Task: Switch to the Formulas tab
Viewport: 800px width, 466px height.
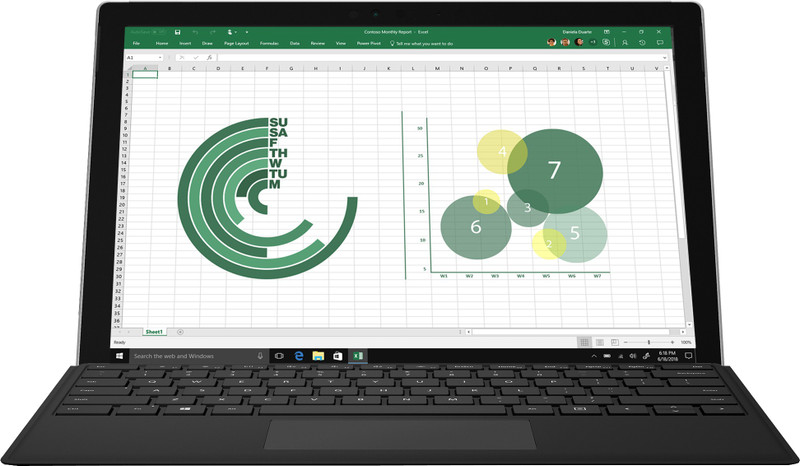Action: pos(269,43)
